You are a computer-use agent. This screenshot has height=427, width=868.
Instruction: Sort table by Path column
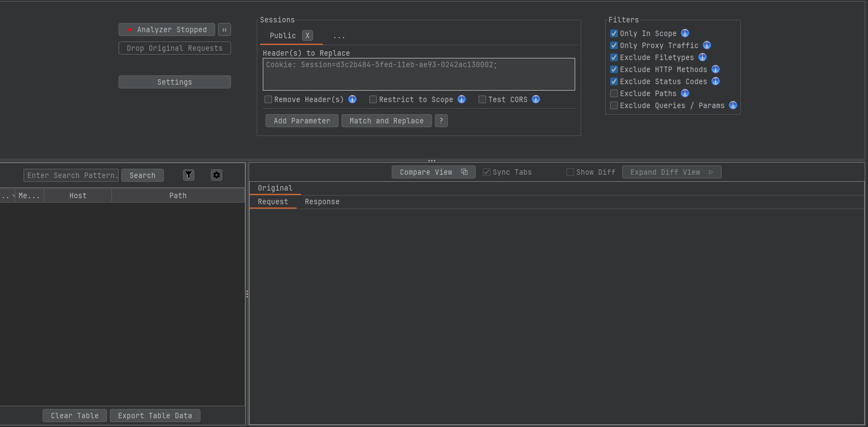pos(178,195)
